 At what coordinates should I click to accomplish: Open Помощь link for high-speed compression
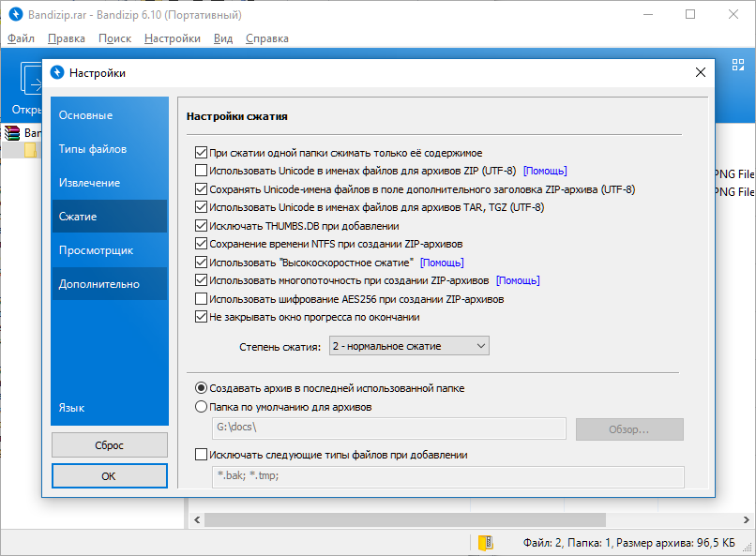coord(442,263)
